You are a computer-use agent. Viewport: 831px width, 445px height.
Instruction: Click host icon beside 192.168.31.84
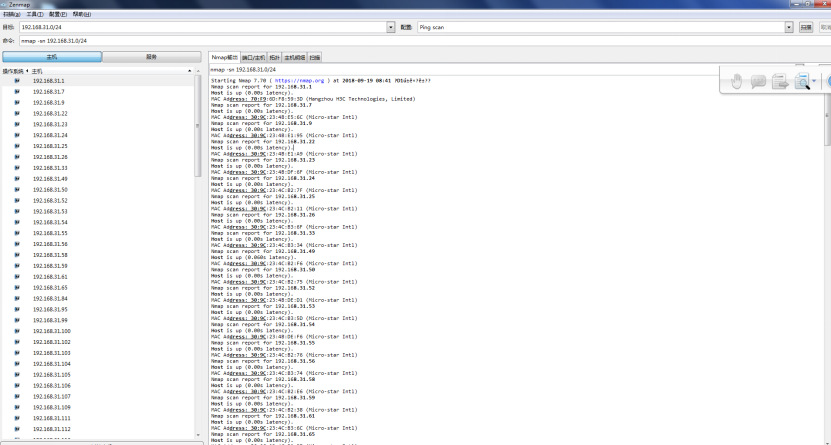pyautogui.click(x=17, y=298)
